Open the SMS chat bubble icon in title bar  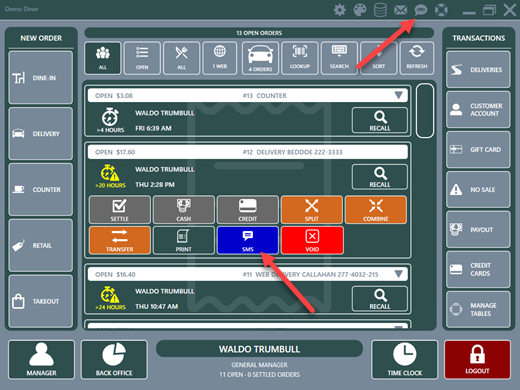(x=421, y=10)
